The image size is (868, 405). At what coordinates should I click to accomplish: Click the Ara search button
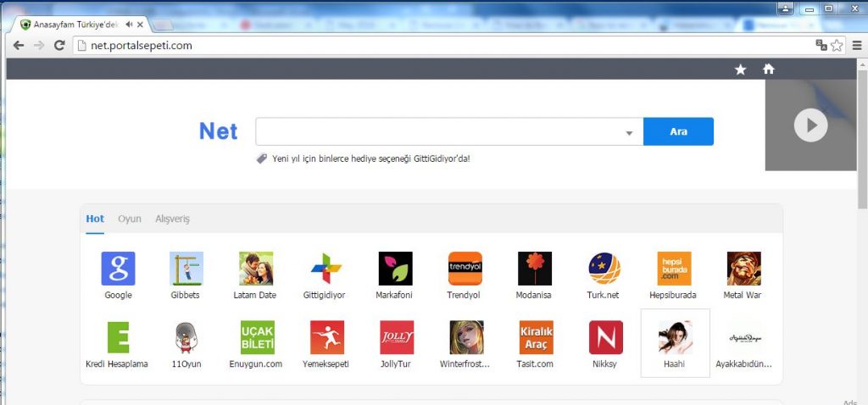(x=678, y=131)
